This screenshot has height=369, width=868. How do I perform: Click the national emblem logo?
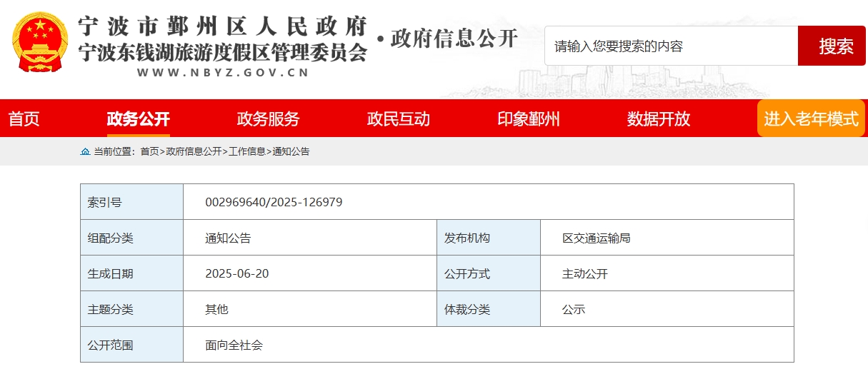[40, 41]
